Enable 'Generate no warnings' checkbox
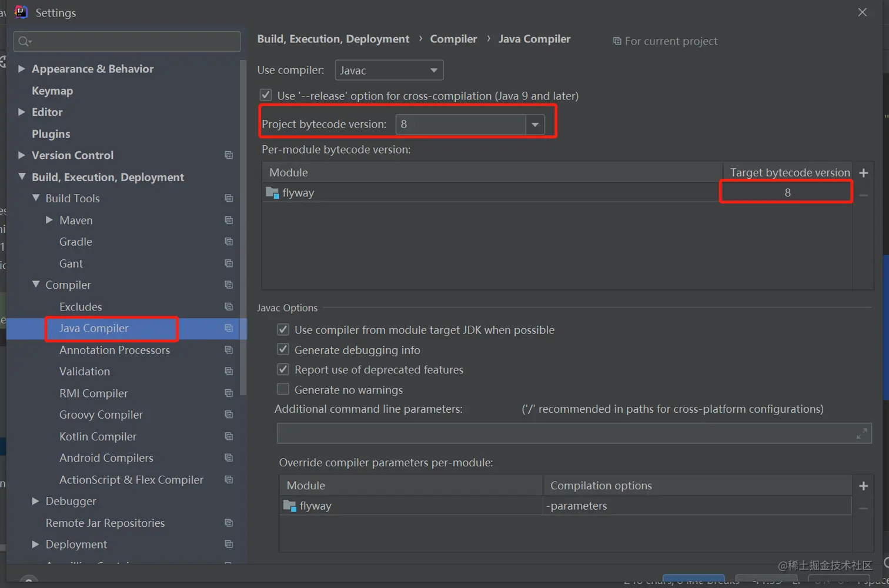This screenshot has height=588, width=889. 283,390
